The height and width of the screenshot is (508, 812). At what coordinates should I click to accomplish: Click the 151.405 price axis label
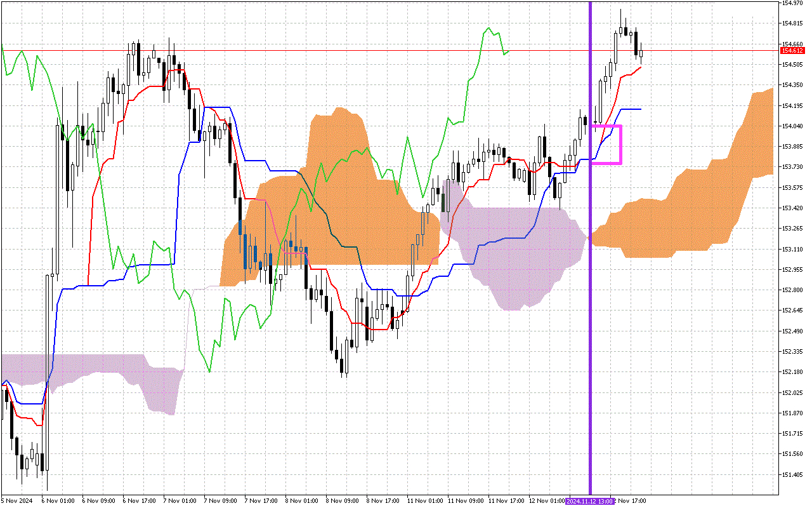(792, 475)
